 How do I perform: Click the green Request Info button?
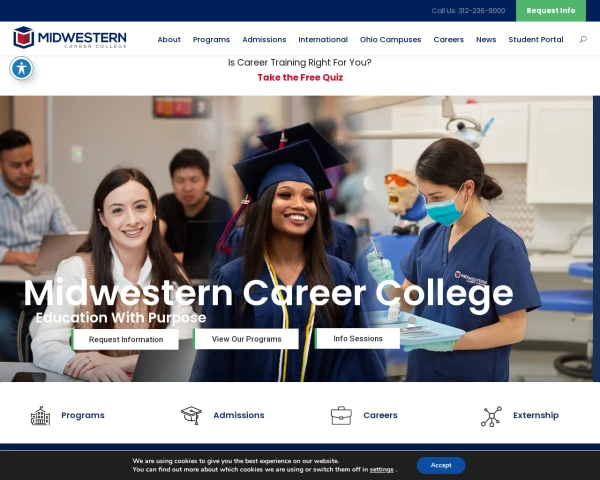coord(551,11)
